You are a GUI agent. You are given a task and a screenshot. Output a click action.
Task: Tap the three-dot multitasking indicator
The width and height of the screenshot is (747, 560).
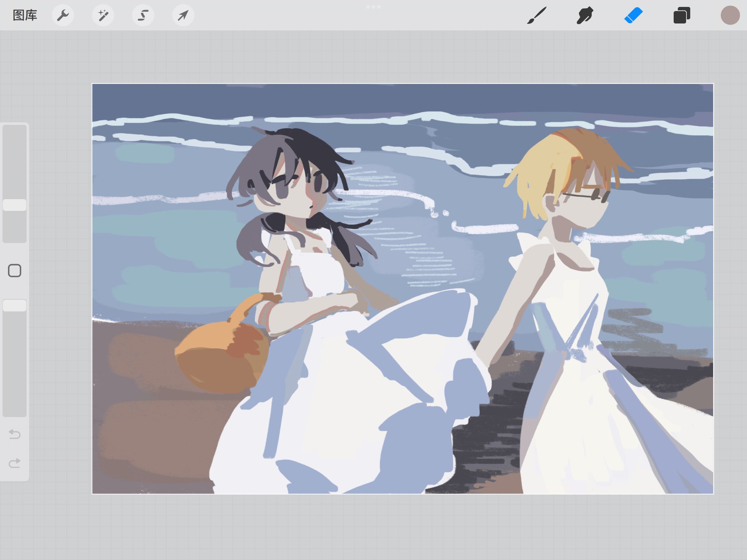373,7
